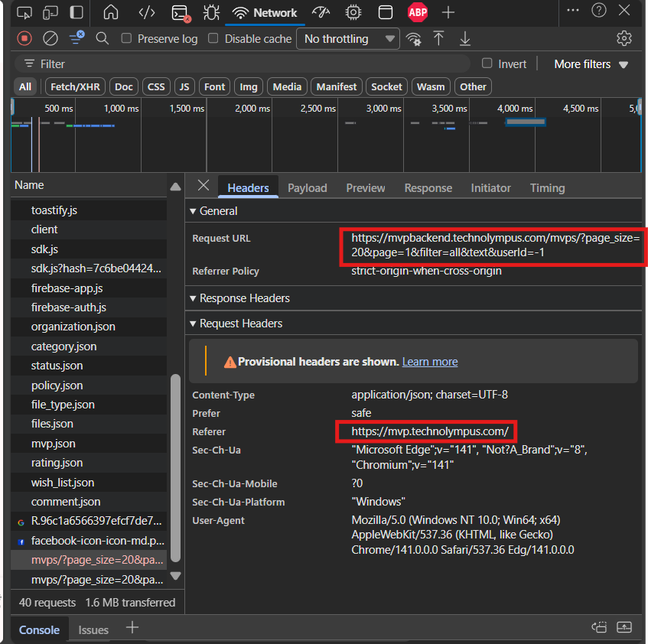
Task: Tick the Invert filter checkbox
Action: point(487,63)
